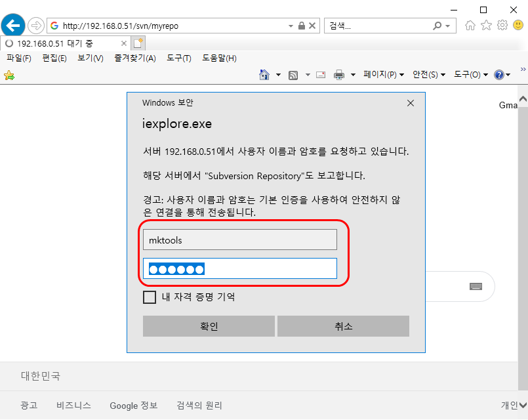Show more command bar items chevron
This screenshot has width=528, height=420.
click(x=523, y=69)
